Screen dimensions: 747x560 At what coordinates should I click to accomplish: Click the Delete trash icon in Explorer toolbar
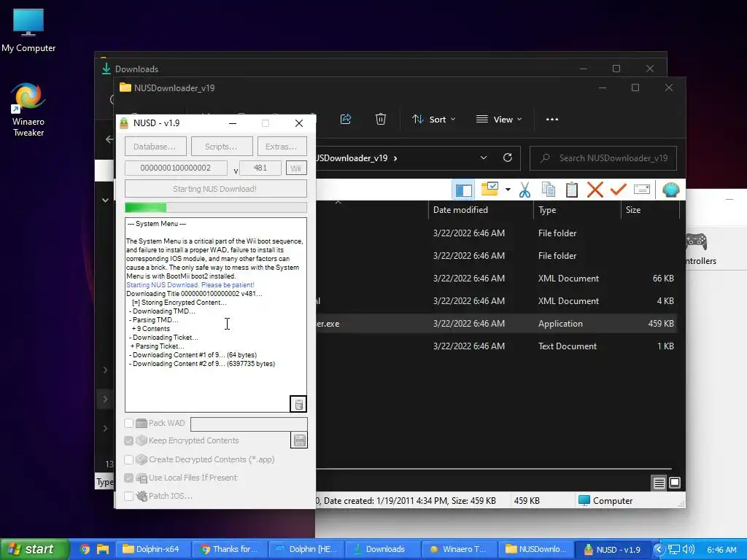(380, 119)
